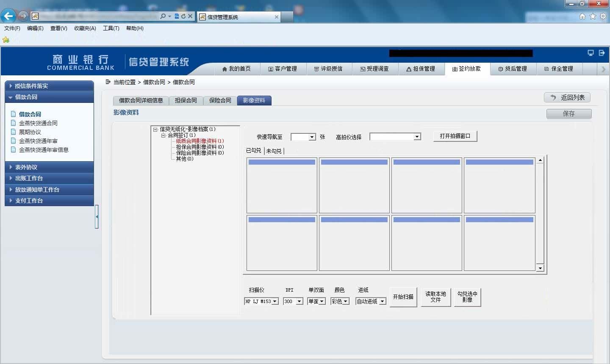
Task: Expand the 出账工作台 sidebar section
Action: click(x=49, y=178)
